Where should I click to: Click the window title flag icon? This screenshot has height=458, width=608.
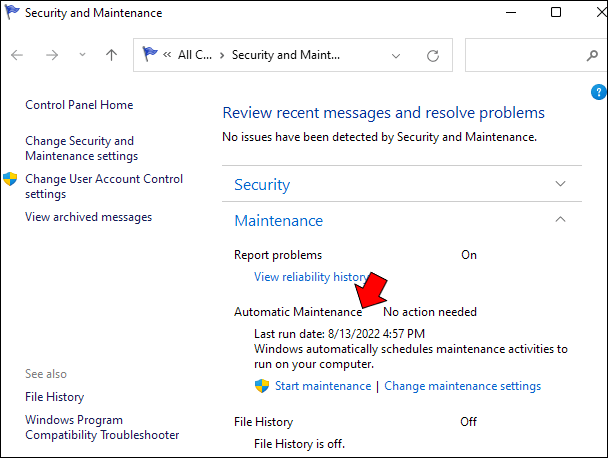[12, 12]
